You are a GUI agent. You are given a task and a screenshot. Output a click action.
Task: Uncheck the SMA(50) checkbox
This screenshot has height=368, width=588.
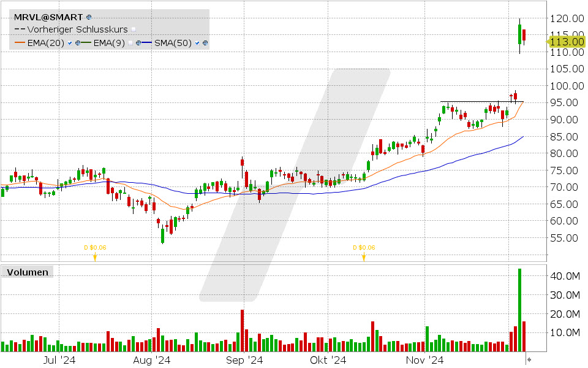click(x=197, y=43)
